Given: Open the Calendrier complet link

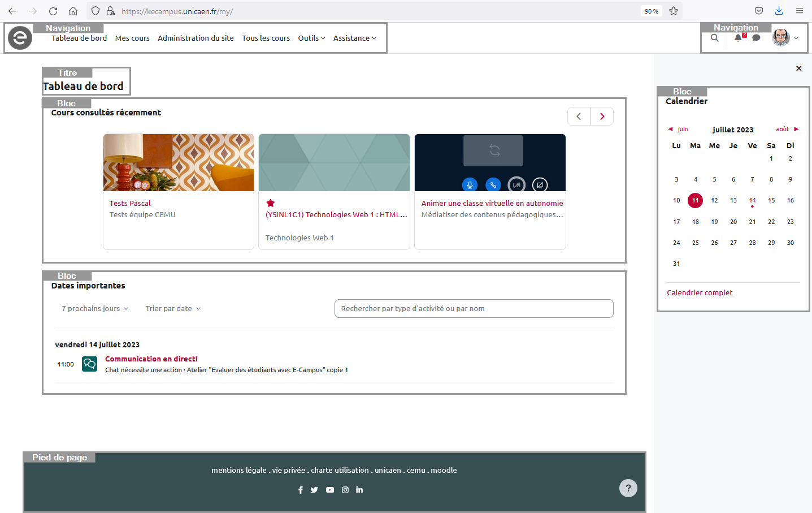Looking at the screenshot, I should tap(700, 292).
